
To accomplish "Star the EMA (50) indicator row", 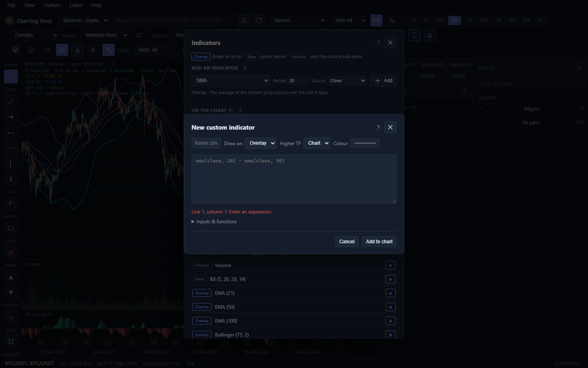I will pos(390,307).
